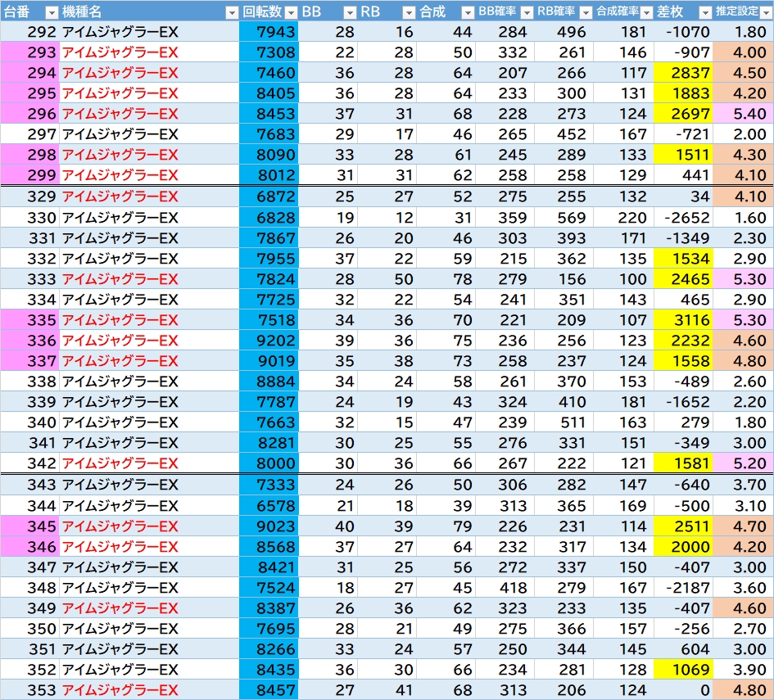Select the 機種名 header cell
Screen dimensions: 774x700
[x=149, y=11]
